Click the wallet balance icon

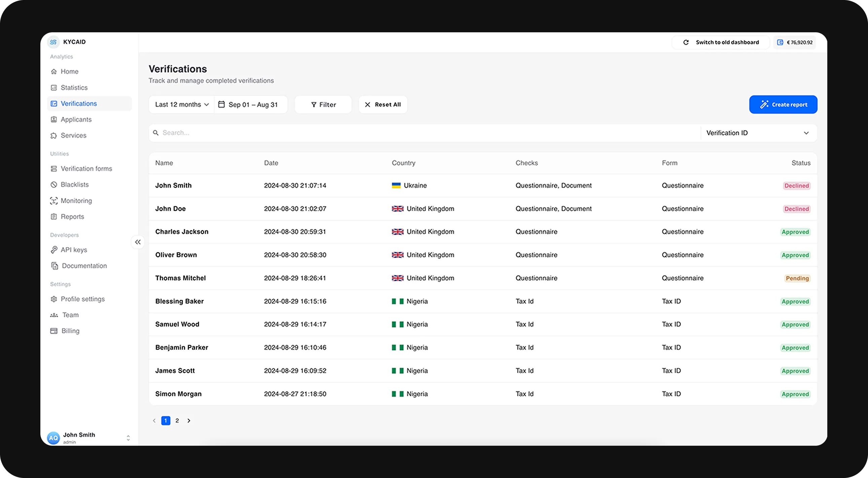tap(780, 42)
